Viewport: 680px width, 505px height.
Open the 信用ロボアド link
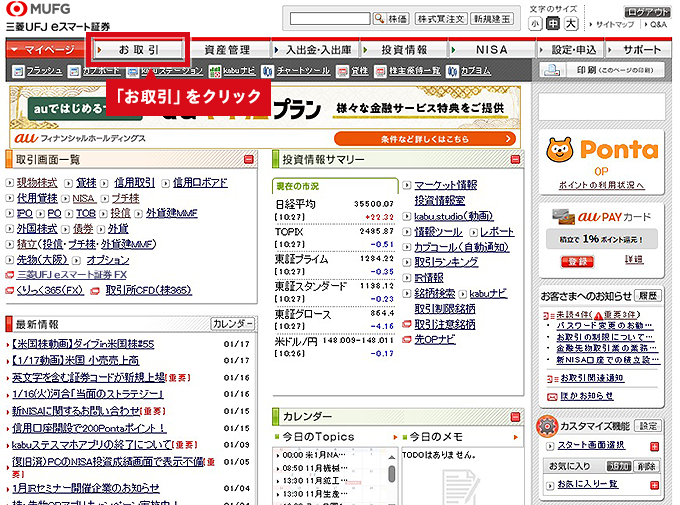tap(200, 183)
